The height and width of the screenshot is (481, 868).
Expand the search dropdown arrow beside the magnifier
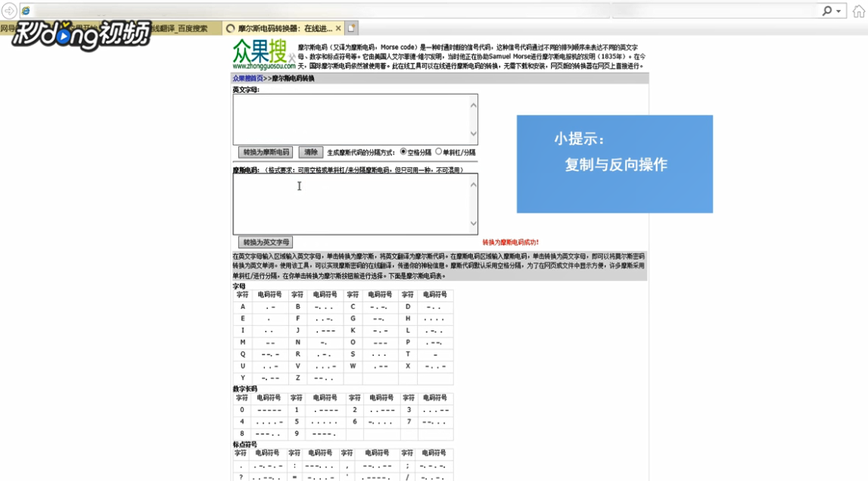pyautogui.click(x=838, y=11)
